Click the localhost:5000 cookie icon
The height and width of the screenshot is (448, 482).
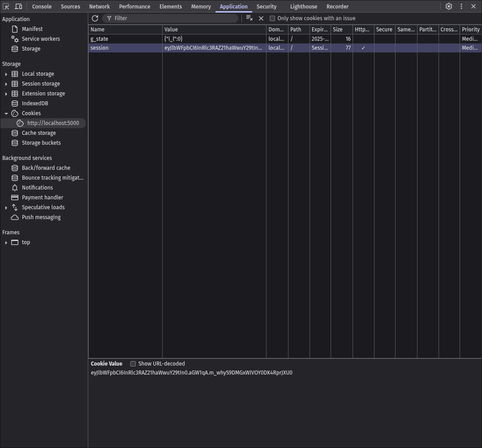(20, 123)
